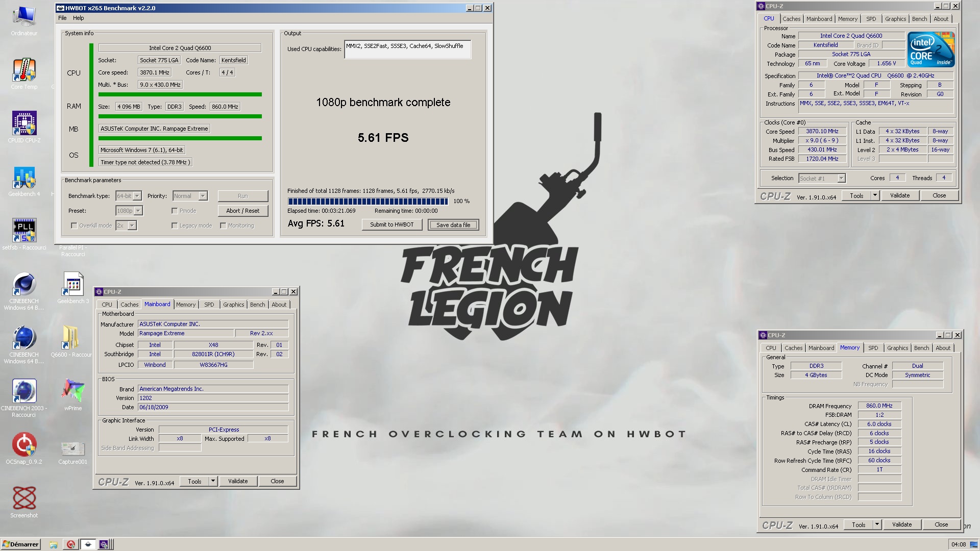Expand the Priority Normal dropdown
Image resolution: width=980 pixels, height=551 pixels.
pyautogui.click(x=203, y=196)
